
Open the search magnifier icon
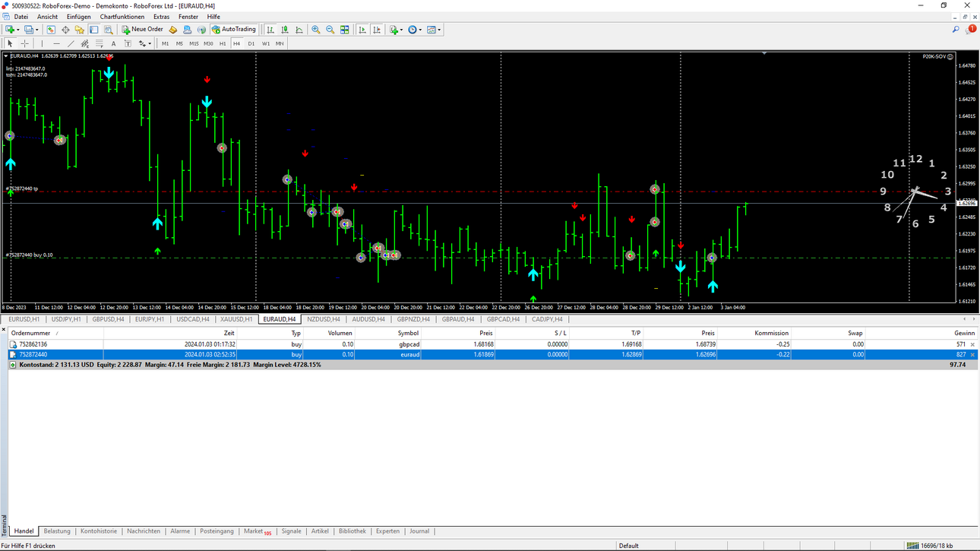coord(956,30)
